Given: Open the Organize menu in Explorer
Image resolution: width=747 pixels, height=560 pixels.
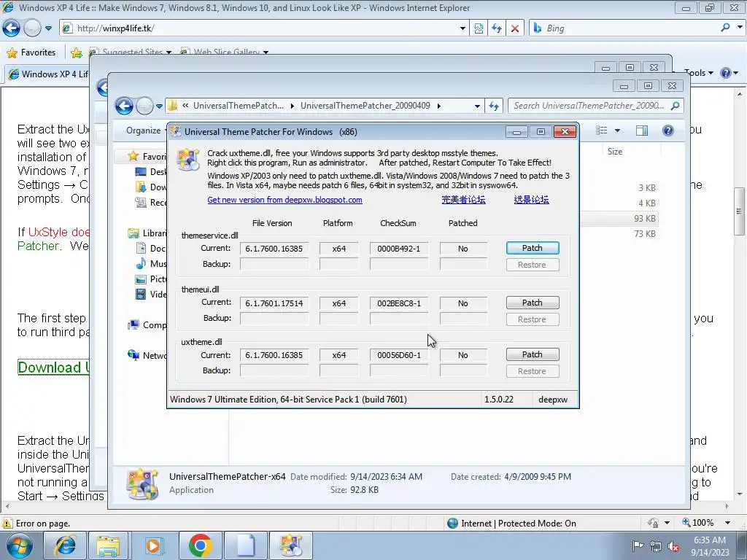Looking at the screenshot, I should pos(145,131).
